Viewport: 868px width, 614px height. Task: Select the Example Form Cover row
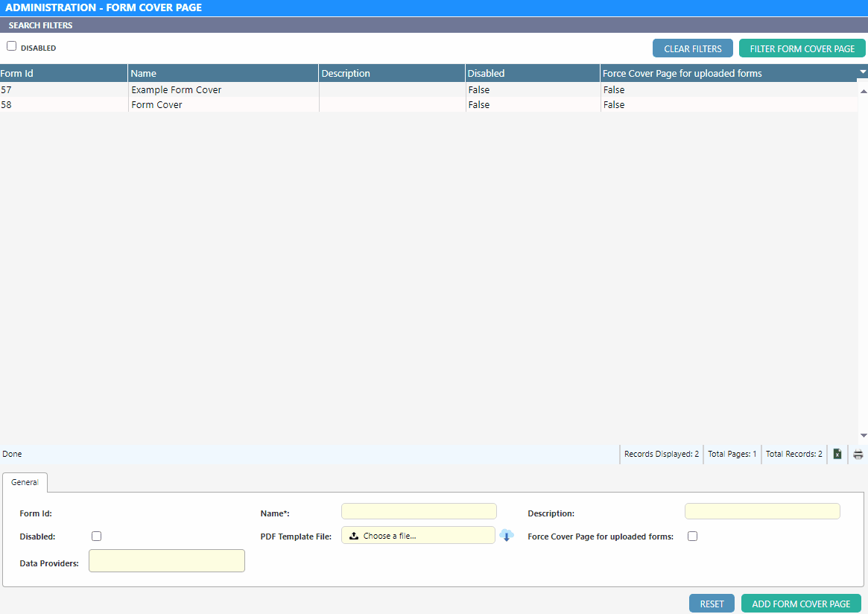click(177, 90)
